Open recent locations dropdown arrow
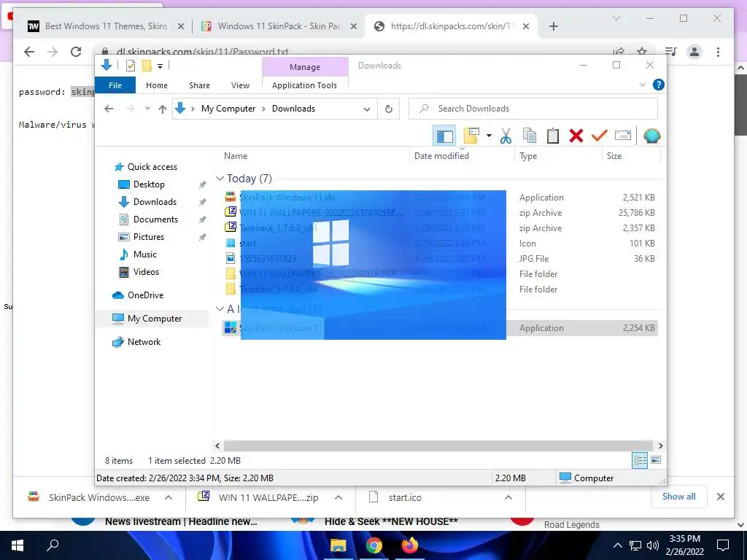 point(147,109)
